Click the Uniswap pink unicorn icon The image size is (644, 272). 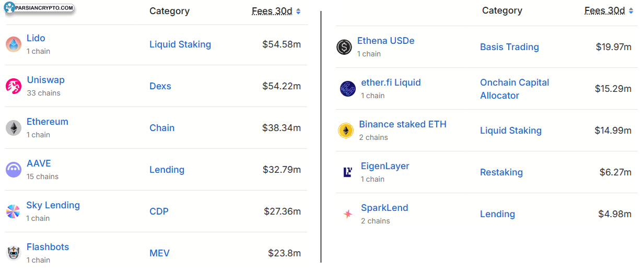(x=14, y=86)
